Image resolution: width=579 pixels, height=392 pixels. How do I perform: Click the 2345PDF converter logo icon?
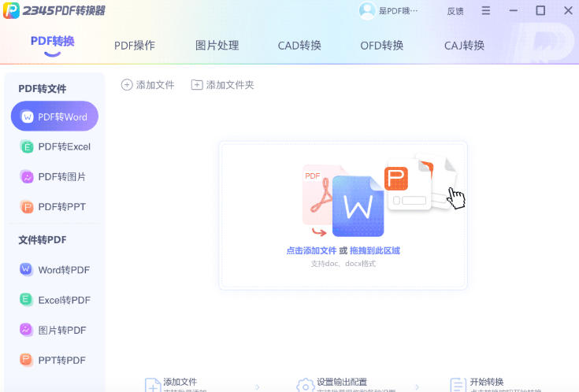(11, 10)
